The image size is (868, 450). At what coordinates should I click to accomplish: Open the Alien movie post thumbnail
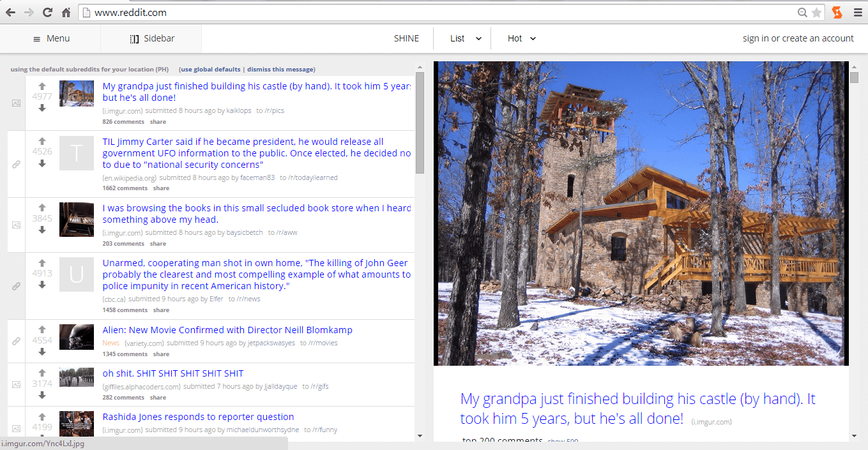click(77, 337)
